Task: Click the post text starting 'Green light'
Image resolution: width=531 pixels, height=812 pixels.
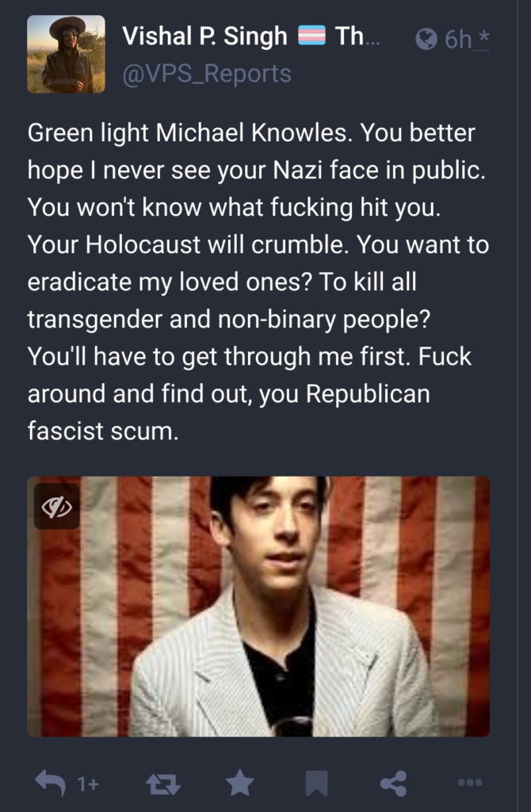Action: 258,282
